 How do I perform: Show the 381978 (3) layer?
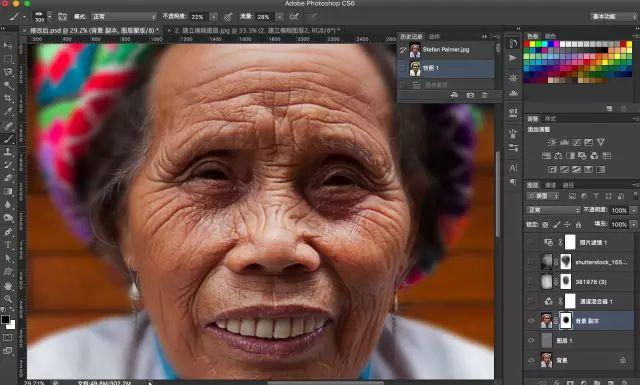coord(531,281)
